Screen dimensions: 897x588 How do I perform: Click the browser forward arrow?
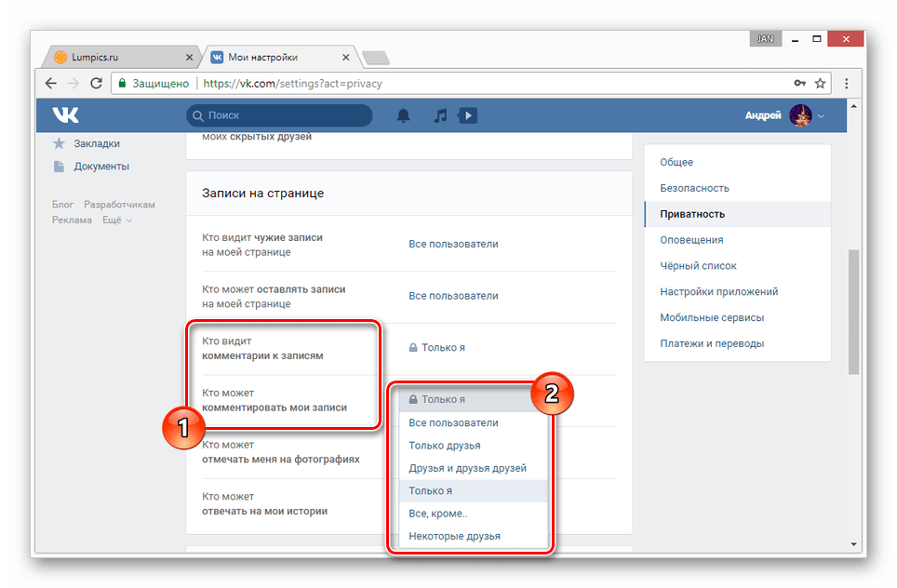(x=74, y=84)
